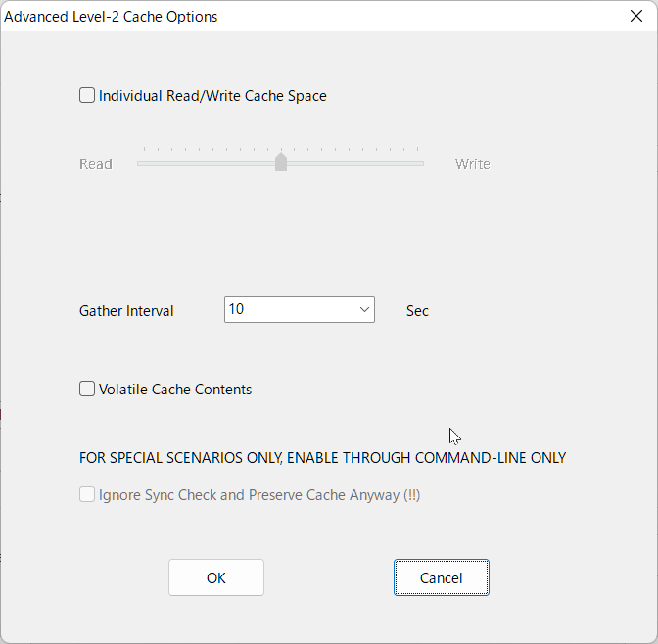Check the Ignore Sync Check checkbox
Screen dimensions: 658x644
[x=87, y=494]
